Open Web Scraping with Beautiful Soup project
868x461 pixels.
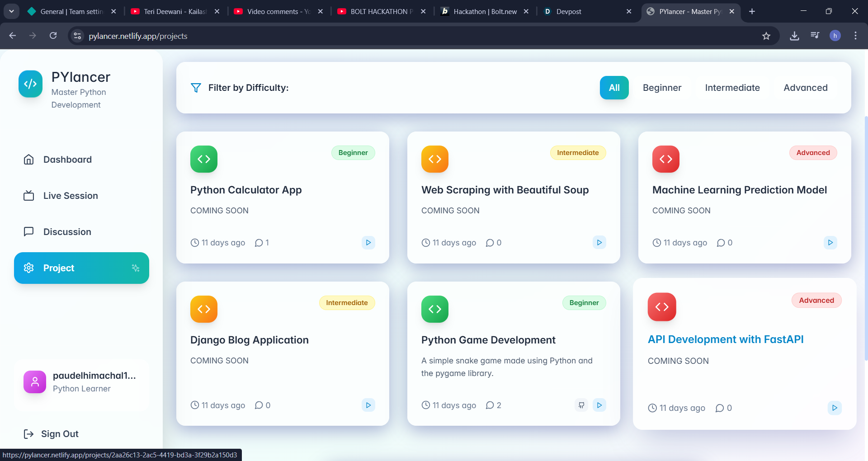[505, 190]
